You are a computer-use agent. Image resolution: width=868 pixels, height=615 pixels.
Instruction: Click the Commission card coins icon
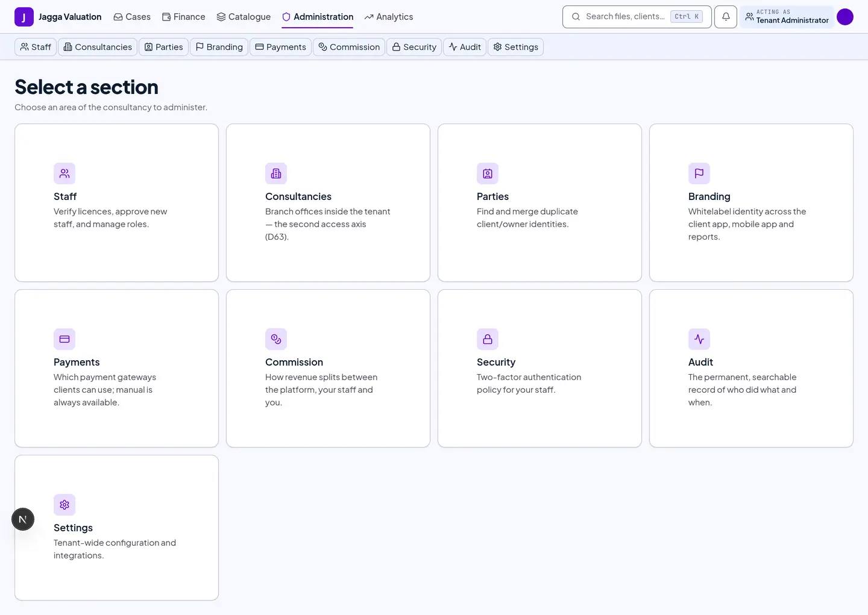276,339
